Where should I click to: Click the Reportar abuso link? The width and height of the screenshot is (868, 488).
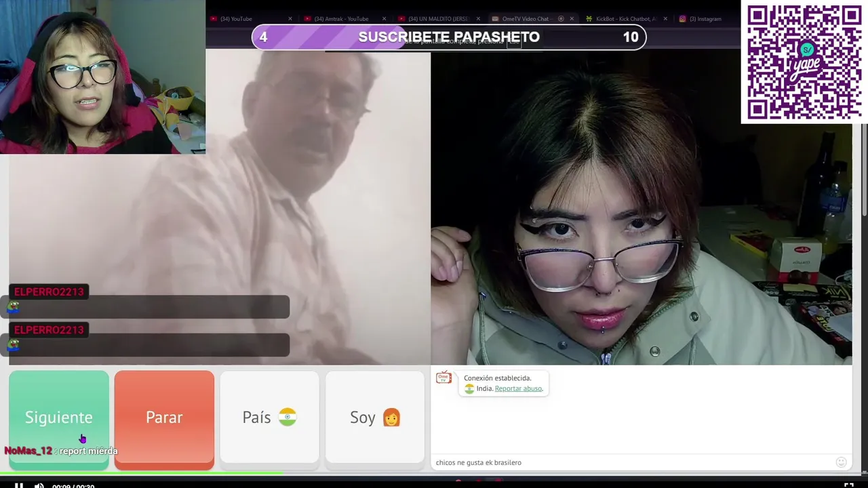[519, 388]
